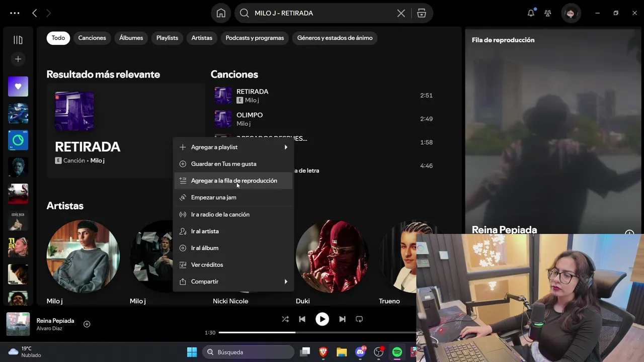Go back with the left arrow
This screenshot has height=362, width=644.
point(35,14)
